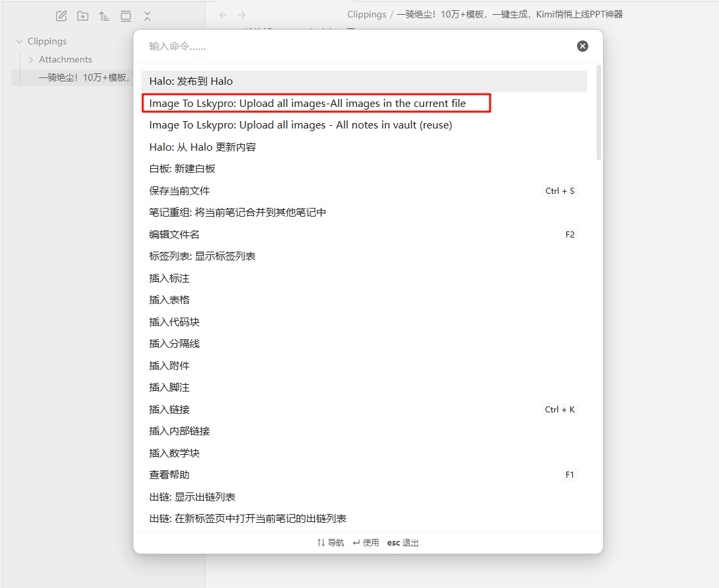Open the 一骑绝尘 note in the file tree
The height and width of the screenshot is (588, 719).
click(x=82, y=77)
